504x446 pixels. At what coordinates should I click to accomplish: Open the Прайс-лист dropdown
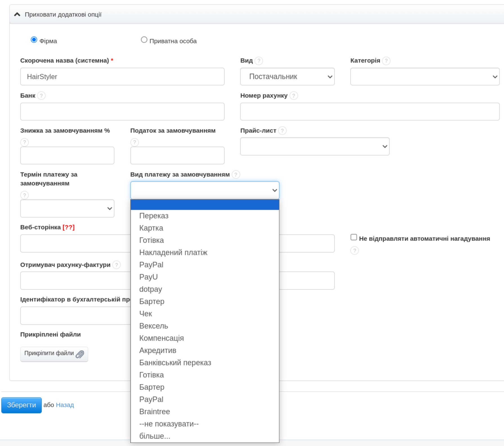(314, 146)
